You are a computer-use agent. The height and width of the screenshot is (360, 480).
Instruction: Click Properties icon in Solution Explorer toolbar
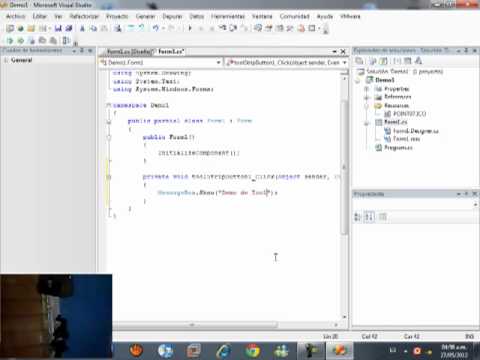tap(359, 61)
